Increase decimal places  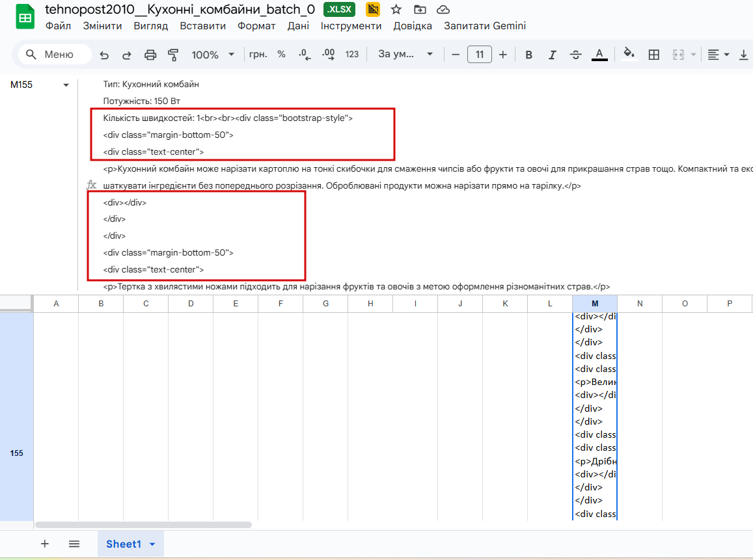329,54
